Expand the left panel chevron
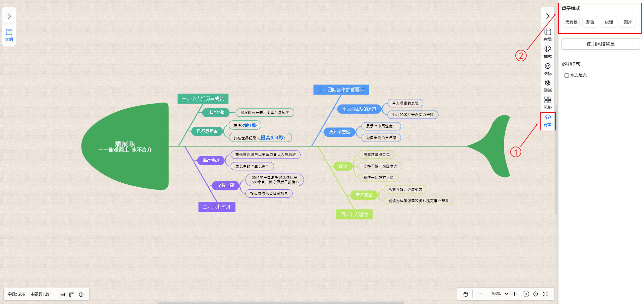The height and width of the screenshot is (304, 644). pos(9,16)
